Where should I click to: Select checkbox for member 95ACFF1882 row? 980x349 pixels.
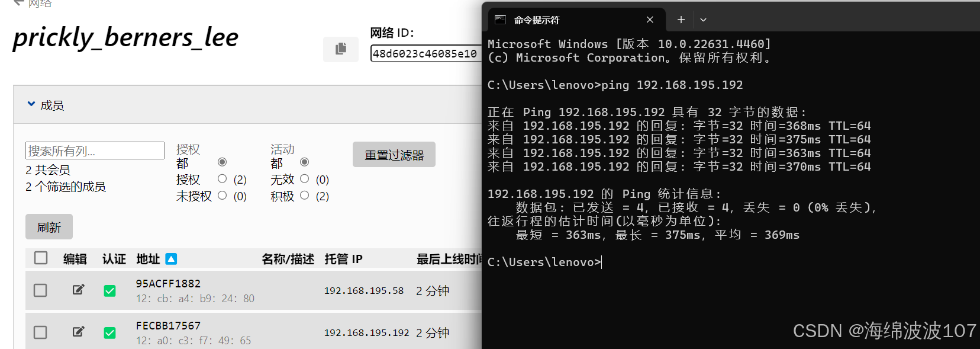(x=40, y=290)
